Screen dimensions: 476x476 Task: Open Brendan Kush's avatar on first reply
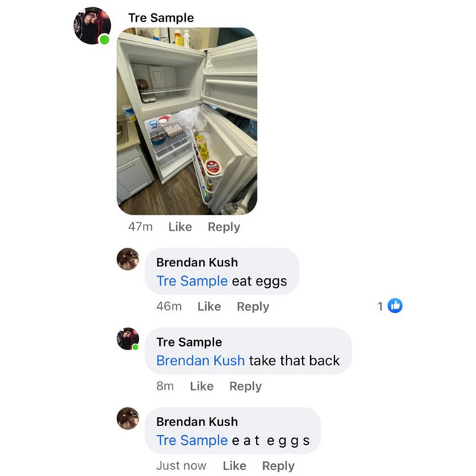click(x=128, y=260)
